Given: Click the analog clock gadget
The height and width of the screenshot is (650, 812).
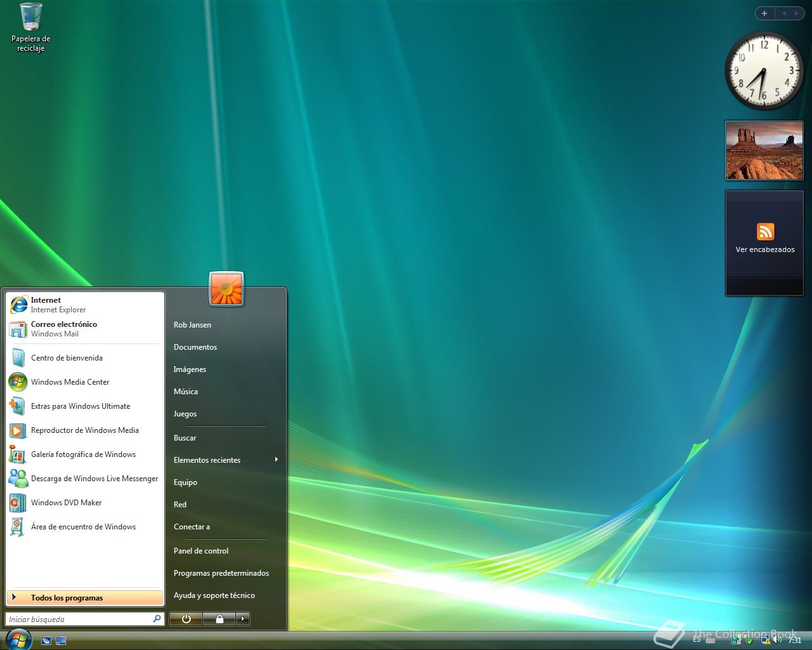Looking at the screenshot, I should point(764,70).
